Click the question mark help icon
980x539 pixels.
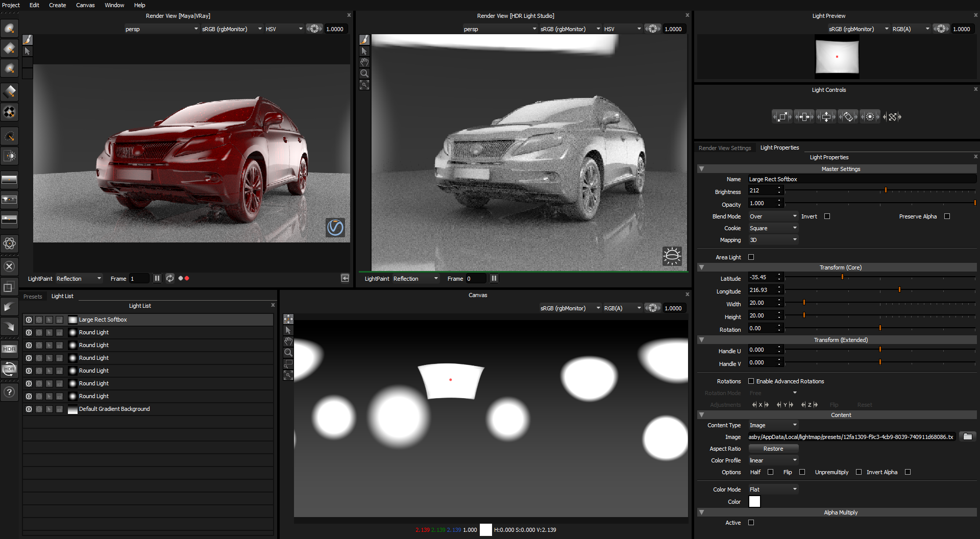click(10, 392)
